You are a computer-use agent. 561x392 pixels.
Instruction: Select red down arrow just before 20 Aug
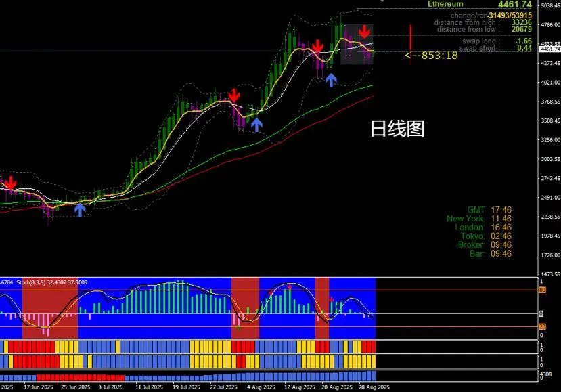[317, 47]
